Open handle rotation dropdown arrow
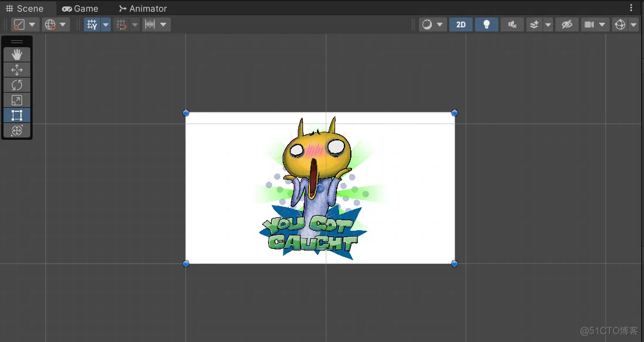The height and width of the screenshot is (342, 644). [63, 24]
